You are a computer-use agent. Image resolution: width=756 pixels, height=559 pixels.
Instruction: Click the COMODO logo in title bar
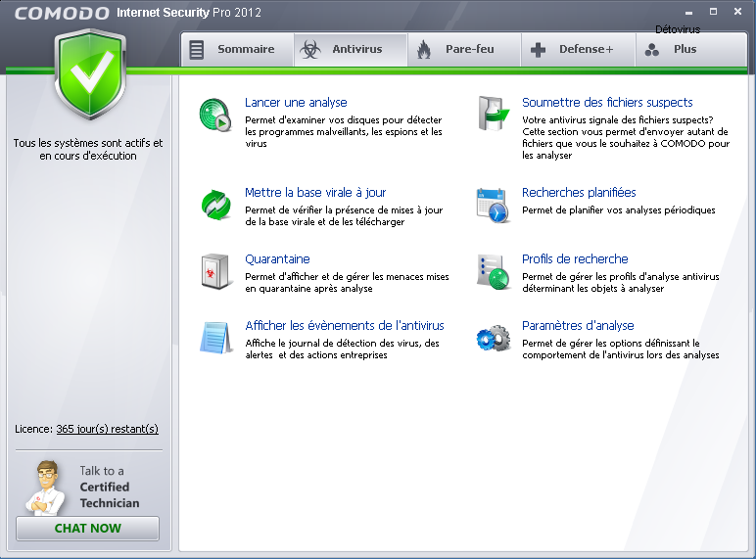pos(62,13)
